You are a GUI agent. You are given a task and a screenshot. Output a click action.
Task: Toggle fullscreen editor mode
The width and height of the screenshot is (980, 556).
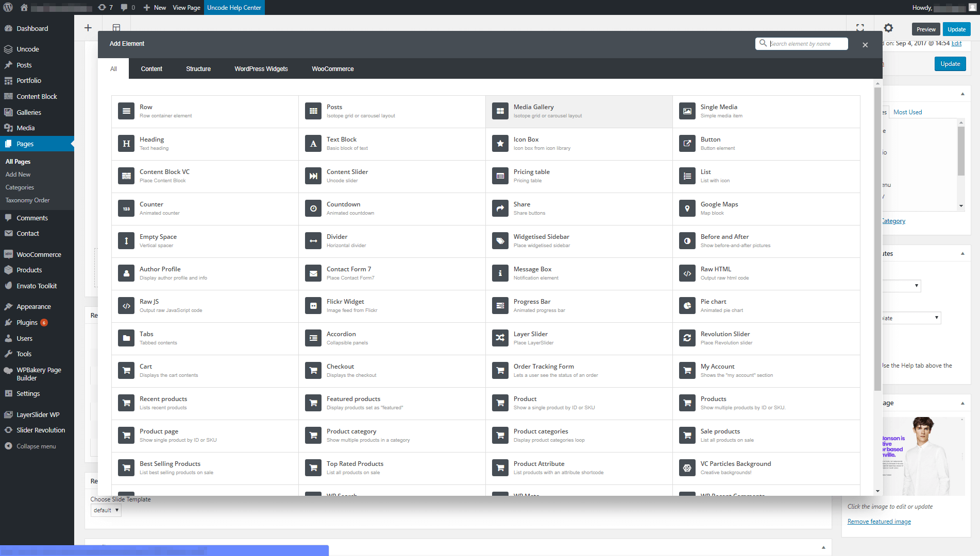click(860, 28)
